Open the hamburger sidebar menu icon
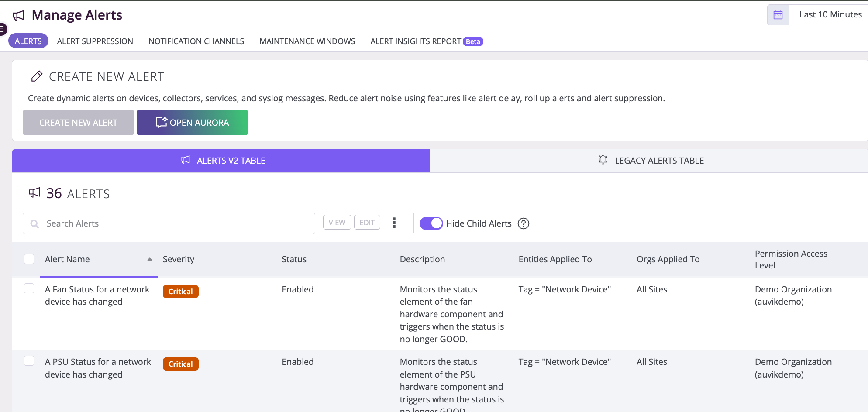868x412 pixels. (2, 29)
